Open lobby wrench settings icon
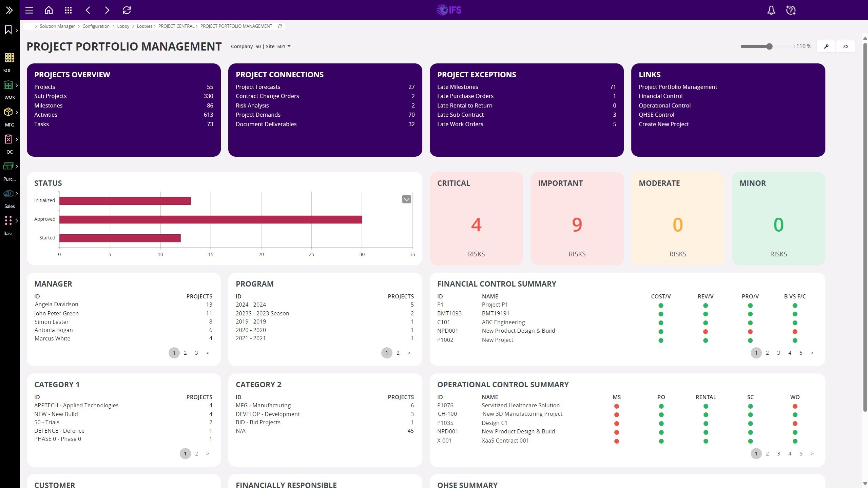This screenshot has height=488, width=868. 826,46
